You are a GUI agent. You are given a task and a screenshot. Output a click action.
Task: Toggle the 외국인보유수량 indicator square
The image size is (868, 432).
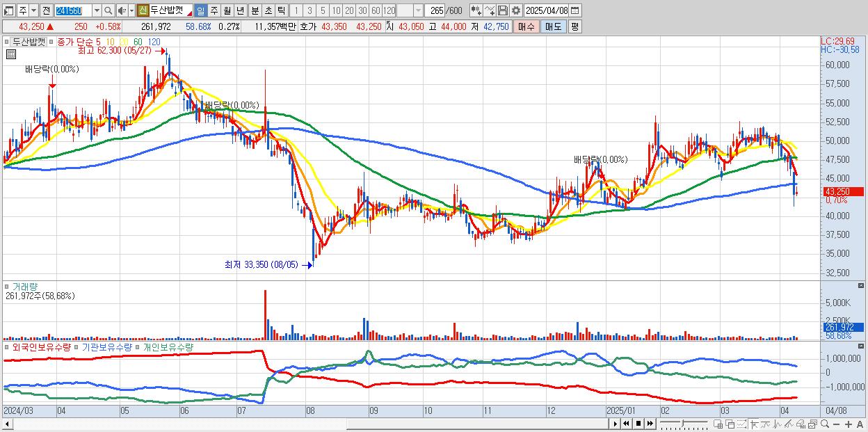(x=8, y=346)
